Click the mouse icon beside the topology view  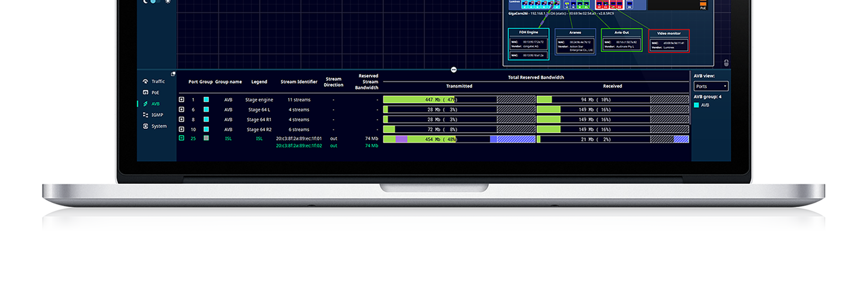[x=726, y=63]
